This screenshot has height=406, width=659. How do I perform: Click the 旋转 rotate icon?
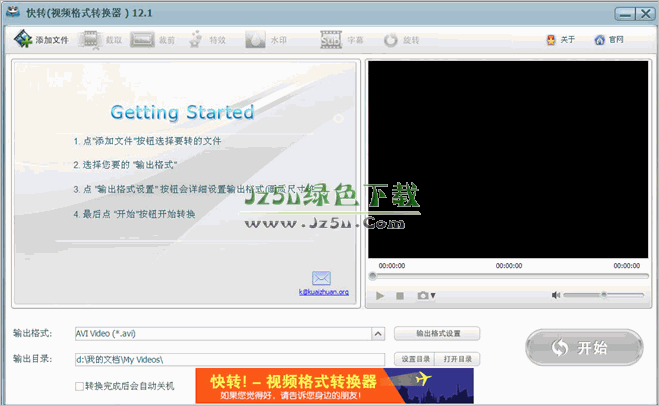tap(390, 40)
